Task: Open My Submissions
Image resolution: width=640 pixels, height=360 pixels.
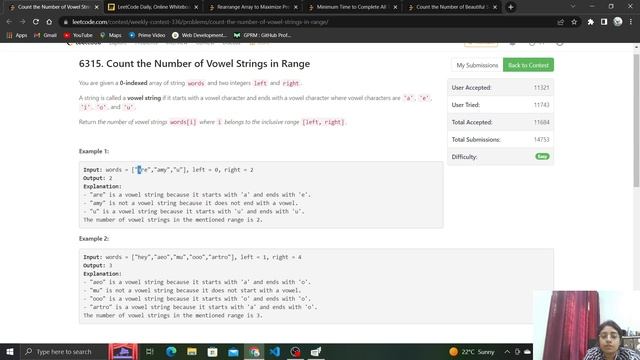Action: [477, 65]
